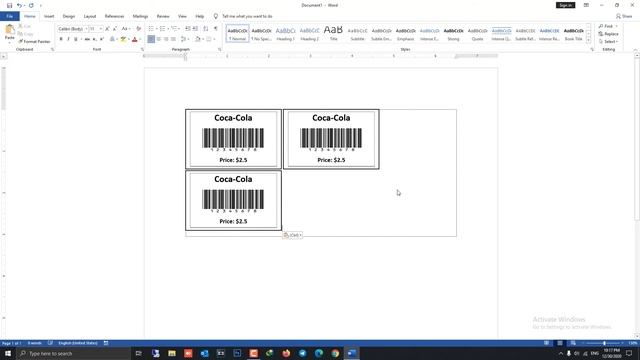Viewport: 640px width, 360px height.
Task: Toggle strikethrough formatting
Action: [87, 39]
